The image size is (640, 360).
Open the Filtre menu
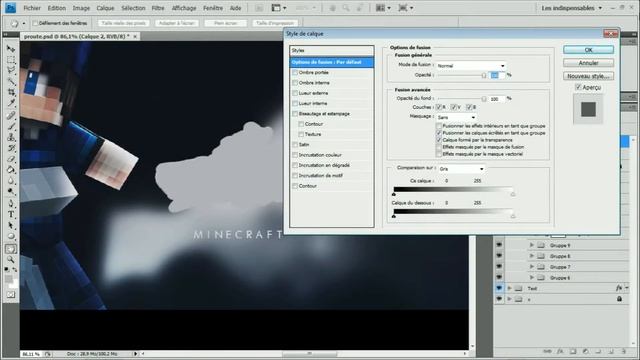[158, 8]
